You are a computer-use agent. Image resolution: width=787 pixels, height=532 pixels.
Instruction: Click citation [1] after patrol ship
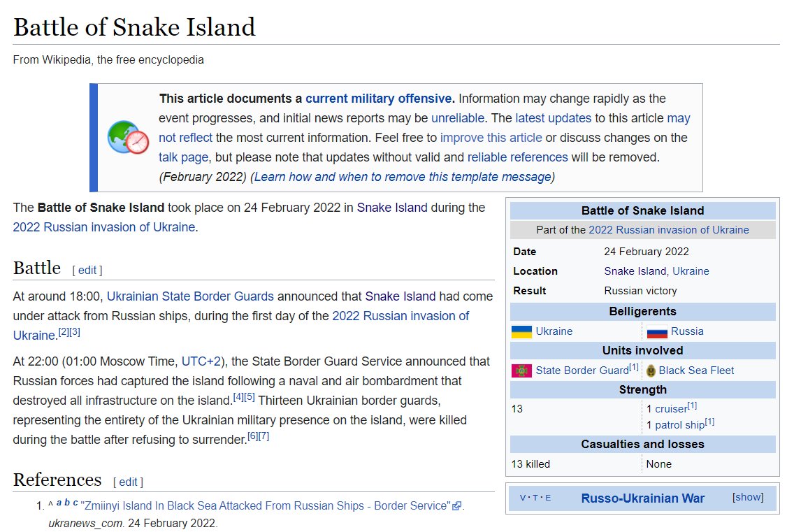pos(709,422)
